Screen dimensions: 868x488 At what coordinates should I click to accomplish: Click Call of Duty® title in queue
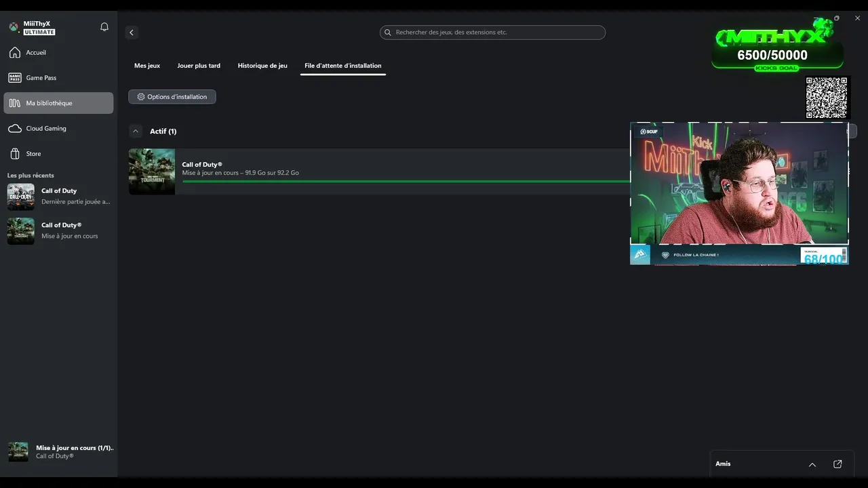click(x=202, y=165)
